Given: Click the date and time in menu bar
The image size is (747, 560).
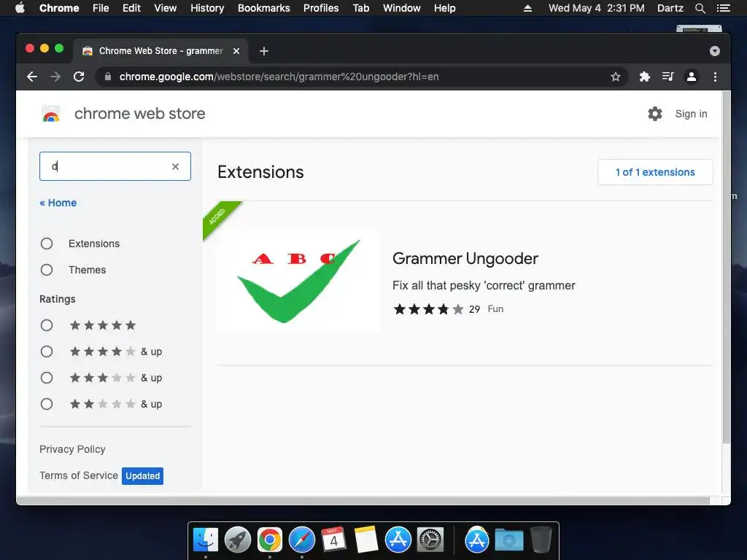Looking at the screenshot, I should pyautogui.click(x=597, y=8).
